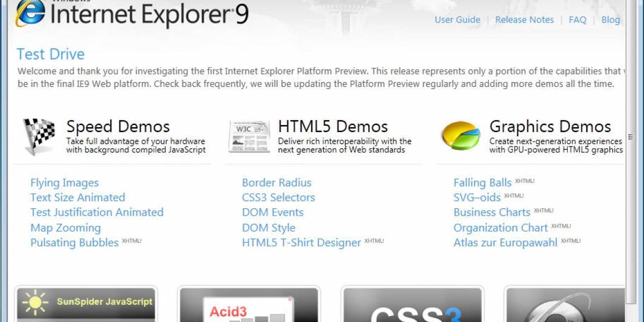Open the SVG-oids demo
The height and width of the screenshot is (322, 644).
[477, 197]
